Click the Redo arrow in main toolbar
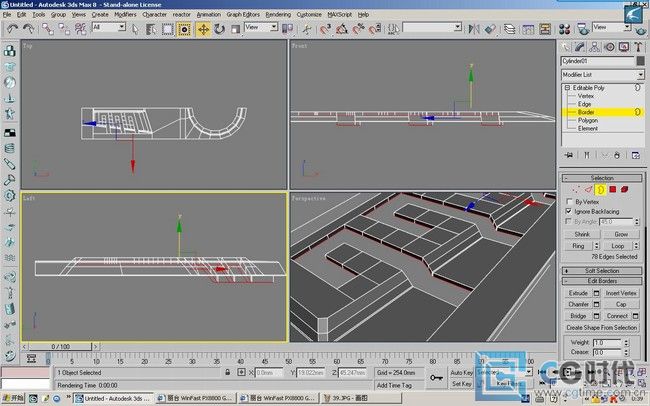The height and width of the screenshot is (406, 650). (29, 29)
